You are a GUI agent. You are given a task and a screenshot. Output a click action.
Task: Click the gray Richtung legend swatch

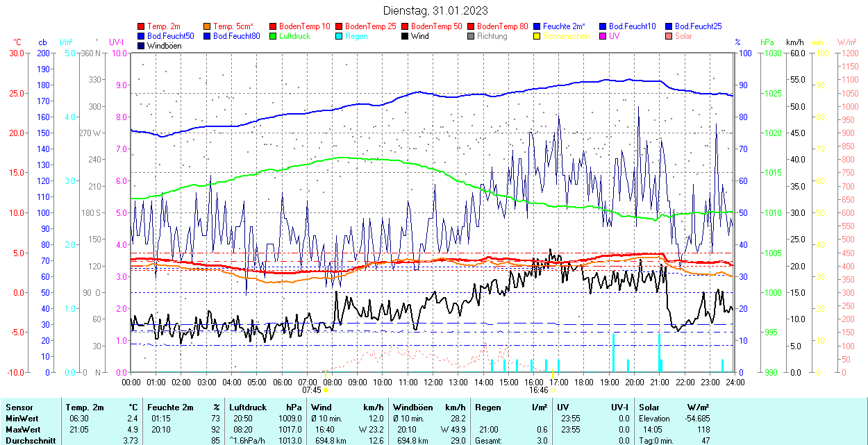click(471, 36)
